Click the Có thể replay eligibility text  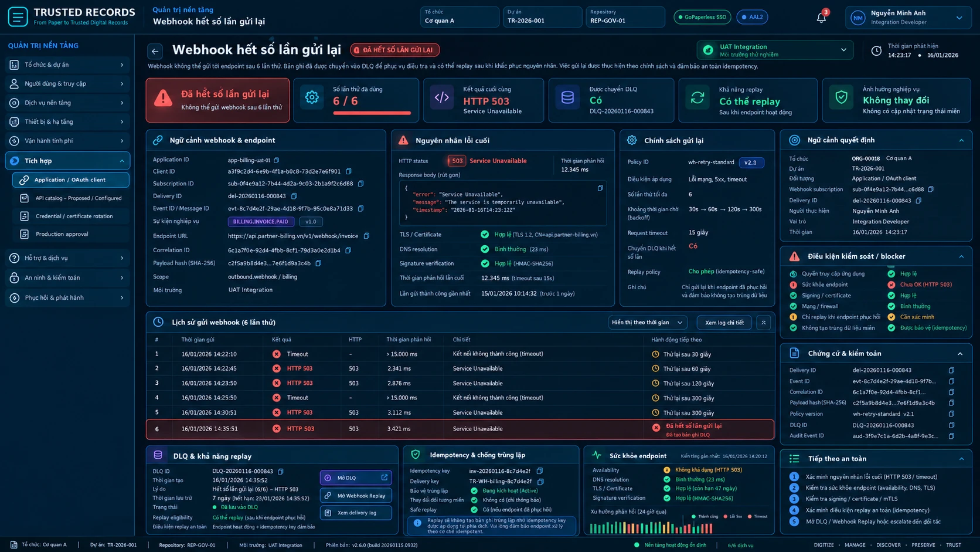point(227,517)
